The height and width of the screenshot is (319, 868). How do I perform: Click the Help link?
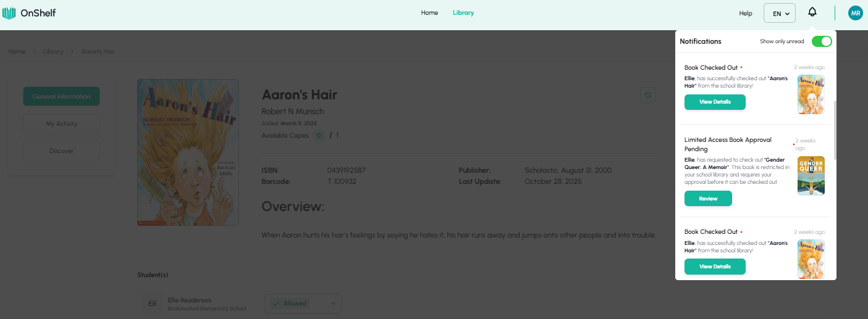(746, 13)
